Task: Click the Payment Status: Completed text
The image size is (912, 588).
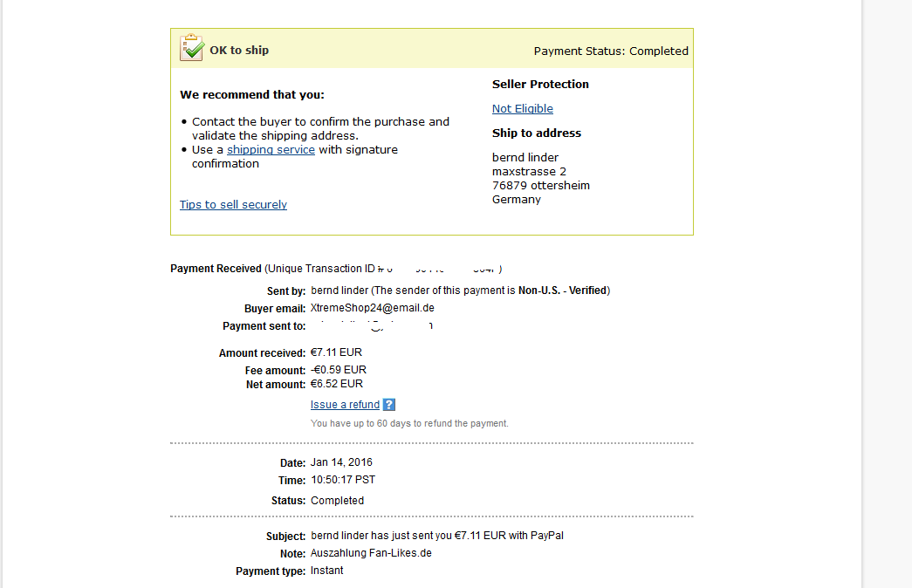Action: point(611,51)
